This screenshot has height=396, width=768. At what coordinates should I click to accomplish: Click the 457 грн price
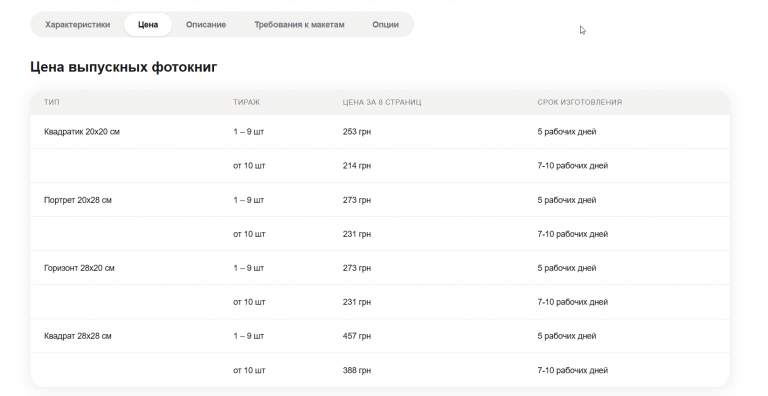357,336
